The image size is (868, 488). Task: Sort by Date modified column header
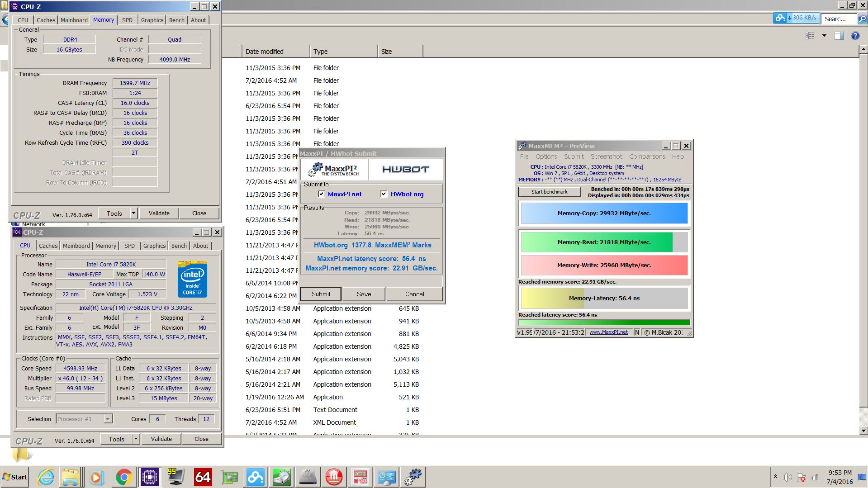click(276, 52)
